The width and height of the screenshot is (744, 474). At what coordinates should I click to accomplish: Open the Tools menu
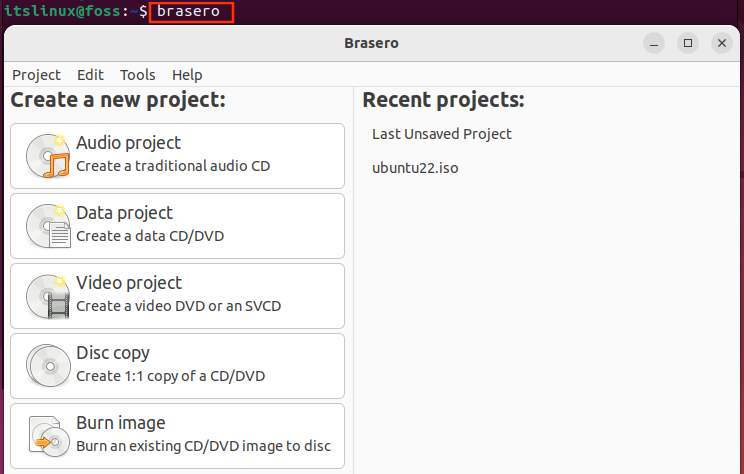(138, 75)
